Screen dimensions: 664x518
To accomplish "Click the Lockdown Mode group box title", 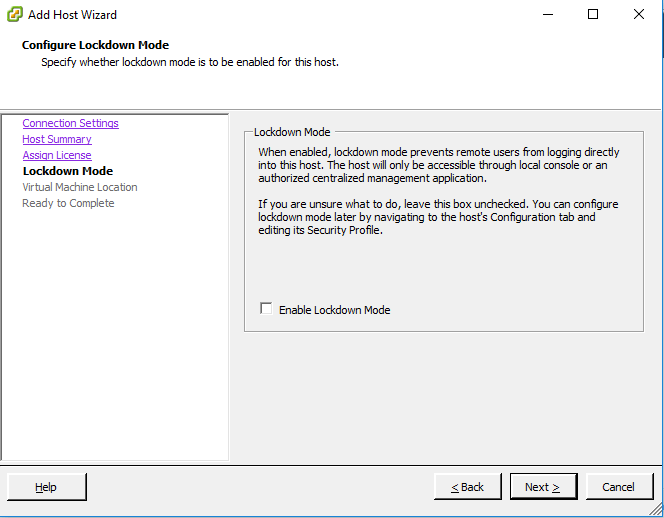I will (292, 132).
